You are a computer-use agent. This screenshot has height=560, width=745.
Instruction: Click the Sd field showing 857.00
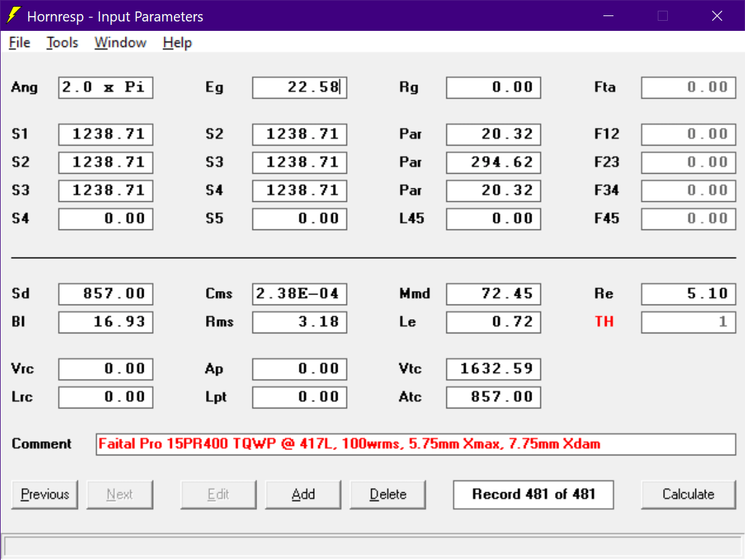coord(106,294)
